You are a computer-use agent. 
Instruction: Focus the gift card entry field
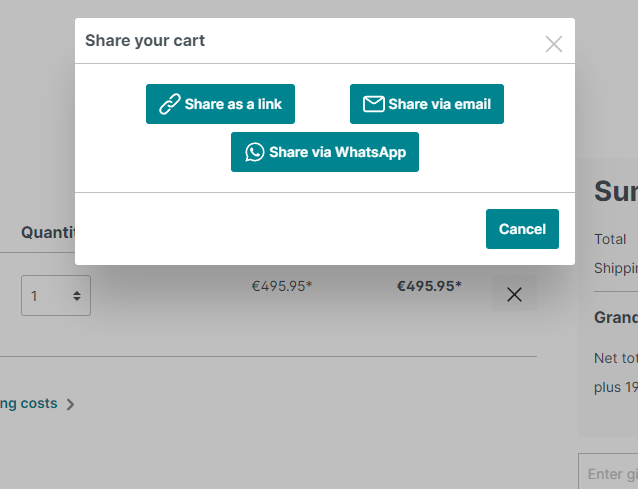pos(610,473)
